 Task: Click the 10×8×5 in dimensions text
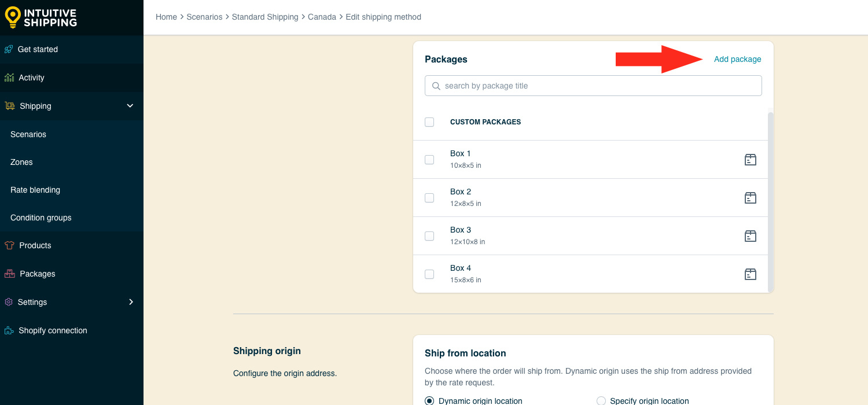(466, 165)
